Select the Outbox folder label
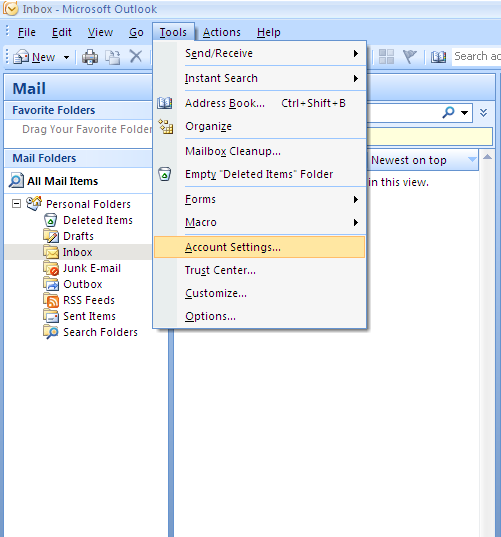The width and height of the screenshot is (501, 537). pyautogui.click(x=83, y=284)
